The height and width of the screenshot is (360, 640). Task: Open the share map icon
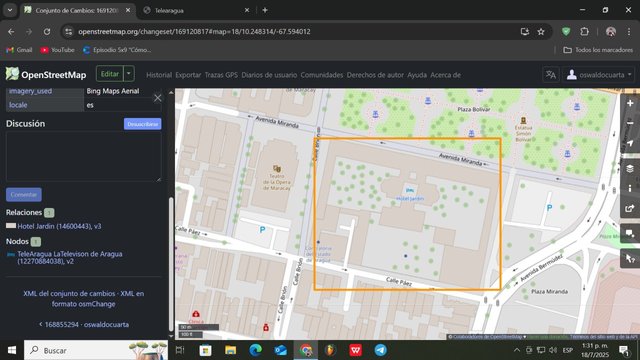pyautogui.click(x=630, y=208)
